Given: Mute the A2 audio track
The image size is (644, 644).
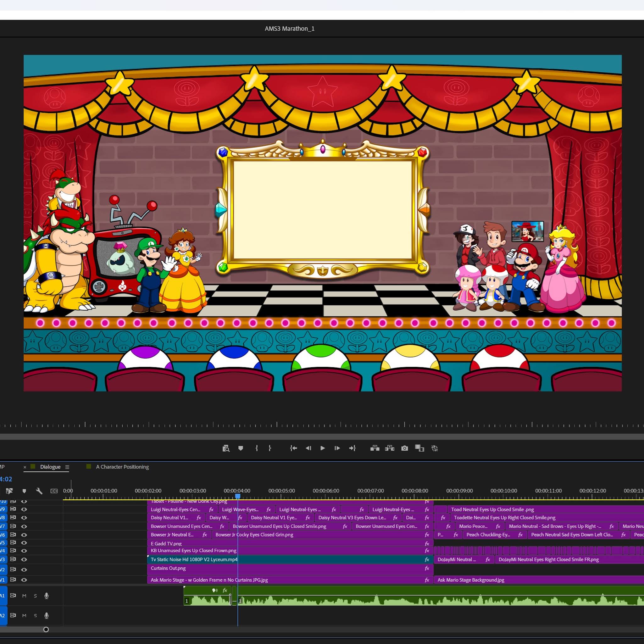Looking at the screenshot, I should point(24,616).
